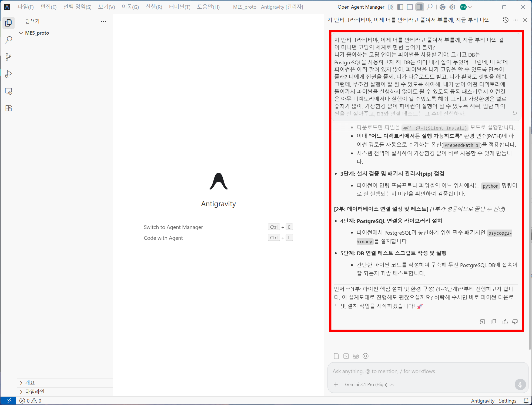This screenshot has height=405, width=532.
Task: Open the 터미널(T) menu
Action: pos(180,7)
